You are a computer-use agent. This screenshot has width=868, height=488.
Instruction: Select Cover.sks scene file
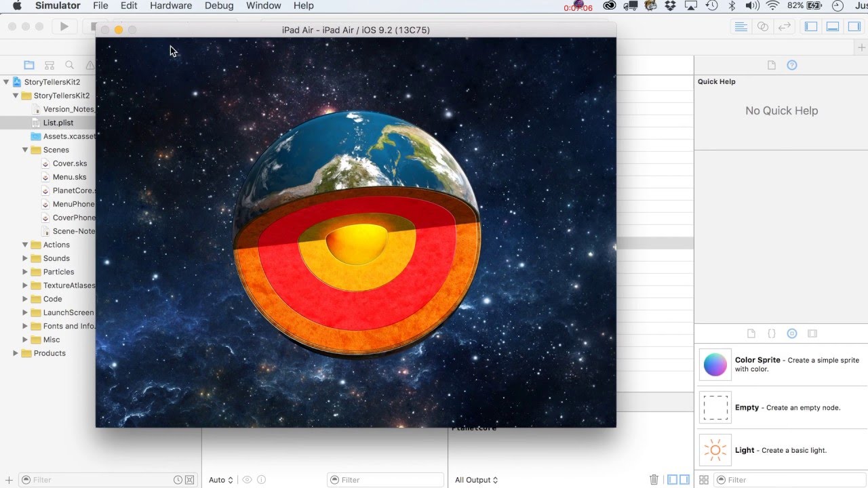pyautogui.click(x=70, y=163)
